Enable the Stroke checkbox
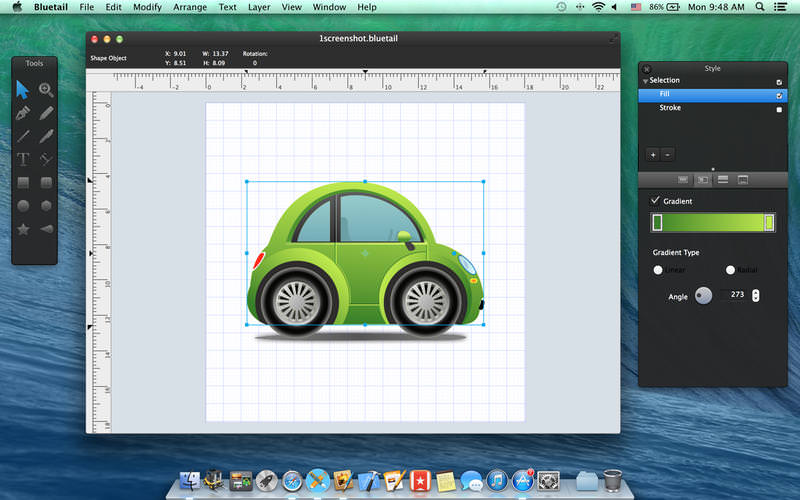This screenshot has height=500, width=800. (x=779, y=109)
